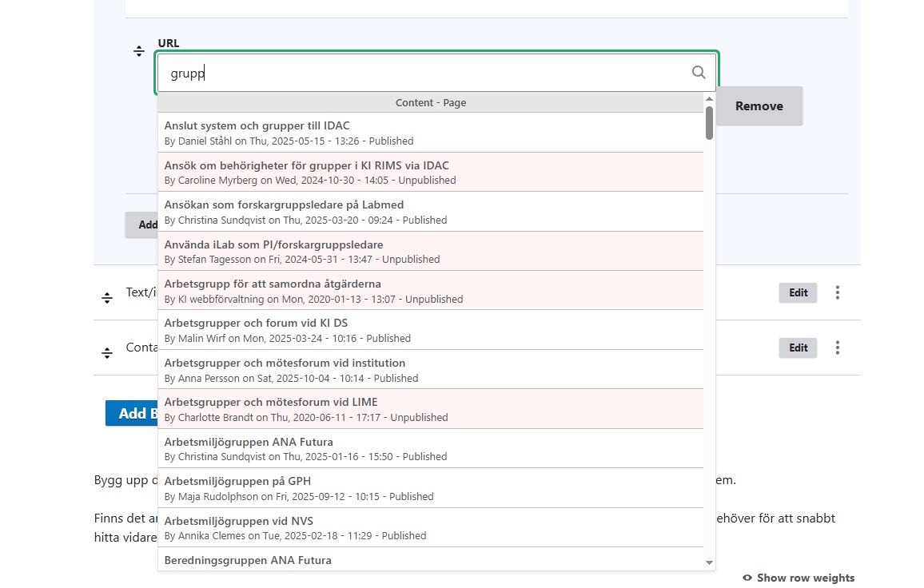Click the drag handle beside the URL field
924x588 pixels.
coord(138,51)
